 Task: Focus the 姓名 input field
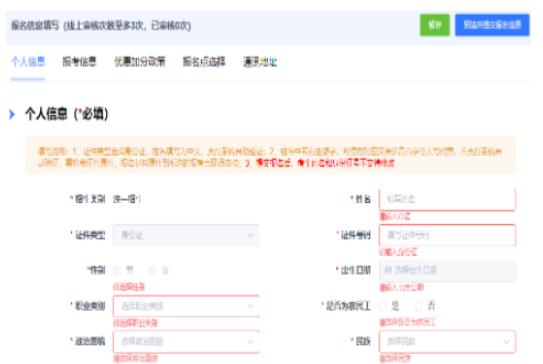(x=447, y=199)
